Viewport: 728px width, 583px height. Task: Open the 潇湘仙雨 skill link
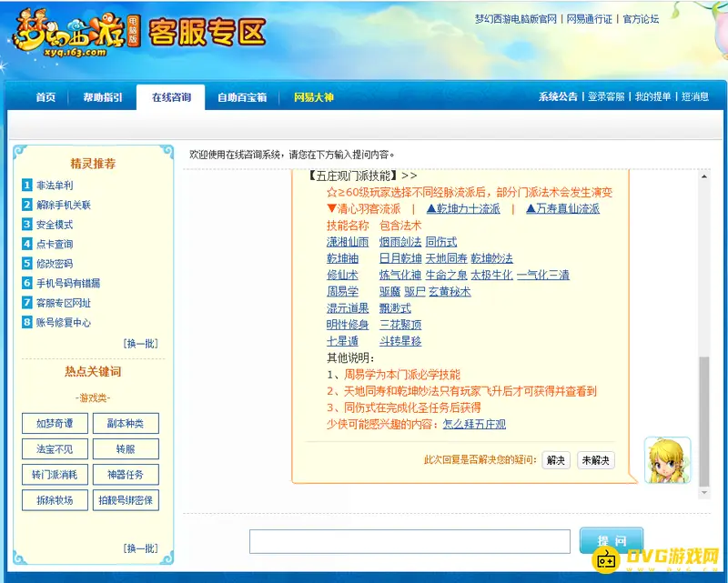click(348, 242)
